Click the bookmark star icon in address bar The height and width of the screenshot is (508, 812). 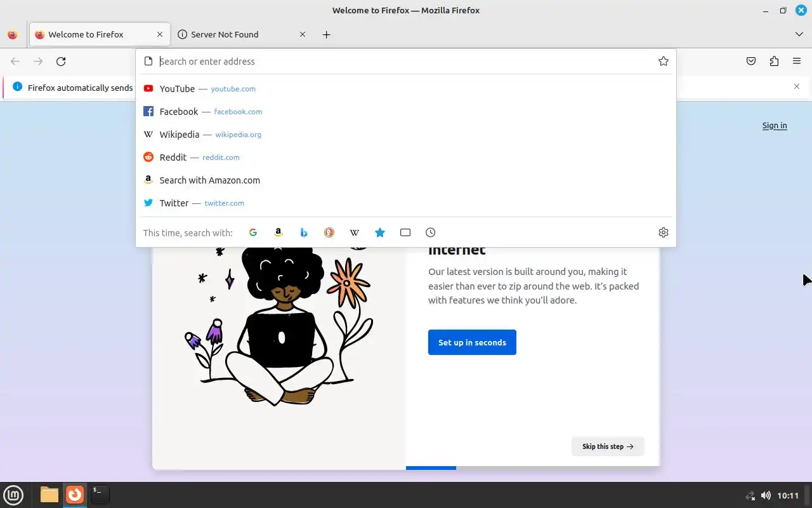[663, 61]
